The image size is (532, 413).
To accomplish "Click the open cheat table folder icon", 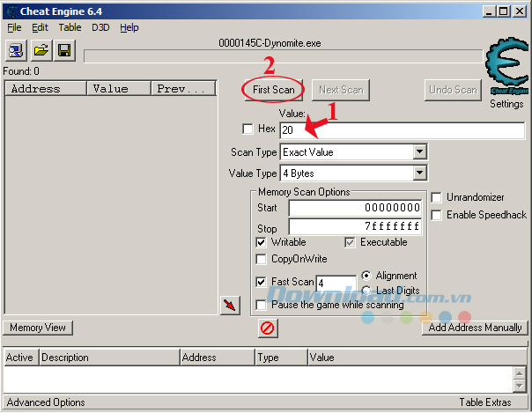I will pyautogui.click(x=41, y=50).
